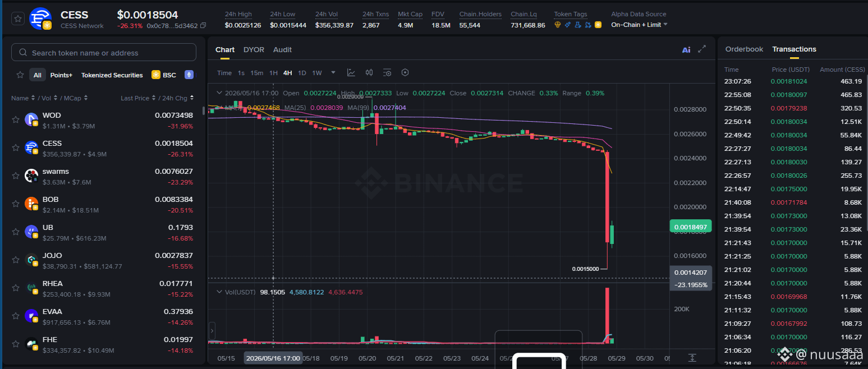Favorite the BOB token row

pyautogui.click(x=16, y=204)
